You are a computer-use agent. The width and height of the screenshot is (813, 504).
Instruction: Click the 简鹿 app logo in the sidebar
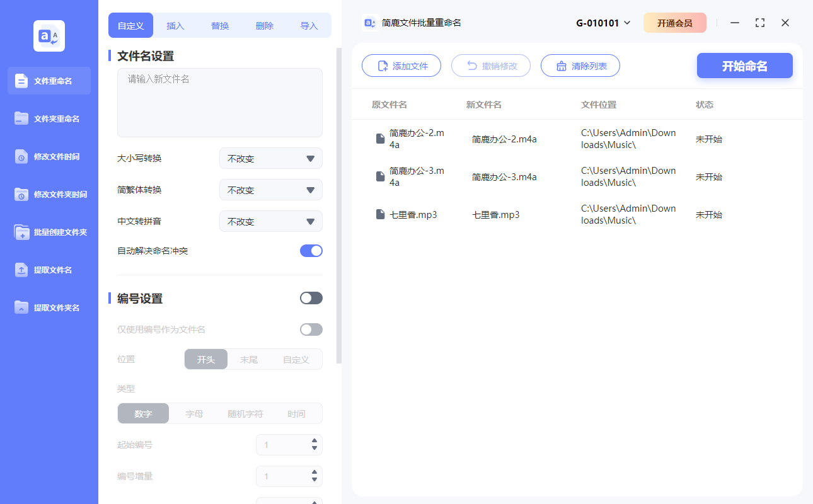pos(49,36)
